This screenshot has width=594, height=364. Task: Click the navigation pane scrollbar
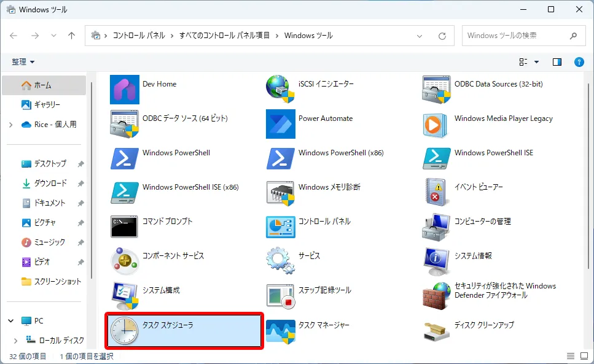pyautogui.click(x=91, y=180)
